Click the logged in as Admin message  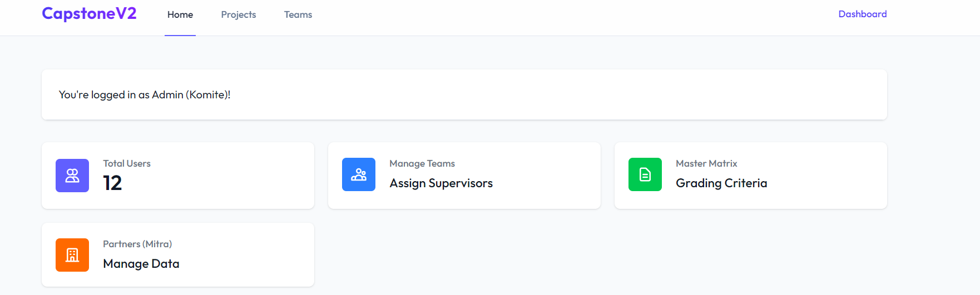coord(145,95)
